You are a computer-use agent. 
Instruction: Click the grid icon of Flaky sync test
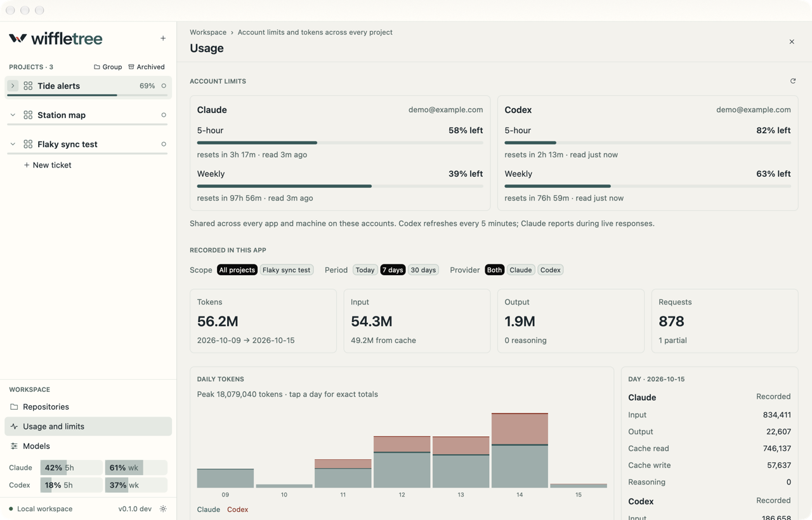point(28,144)
